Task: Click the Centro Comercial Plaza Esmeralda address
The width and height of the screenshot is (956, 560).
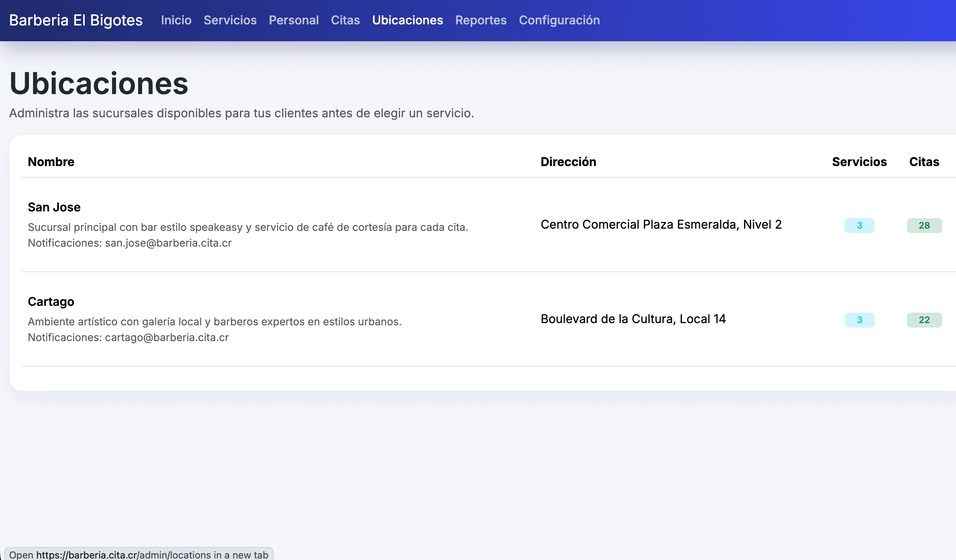Action: (661, 225)
